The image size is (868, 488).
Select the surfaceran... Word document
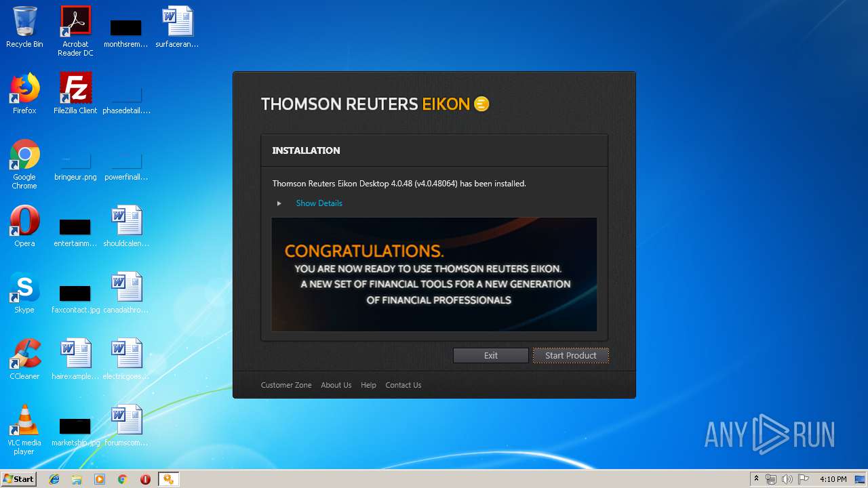click(x=177, y=27)
